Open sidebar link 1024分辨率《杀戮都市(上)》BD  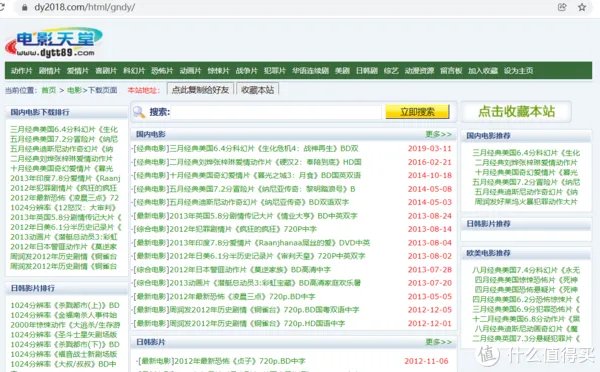pos(65,305)
